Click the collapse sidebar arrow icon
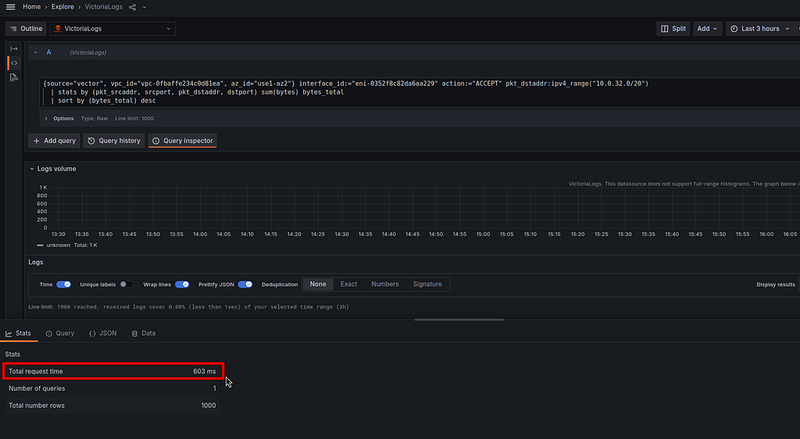The width and height of the screenshot is (800, 439). (14, 48)
